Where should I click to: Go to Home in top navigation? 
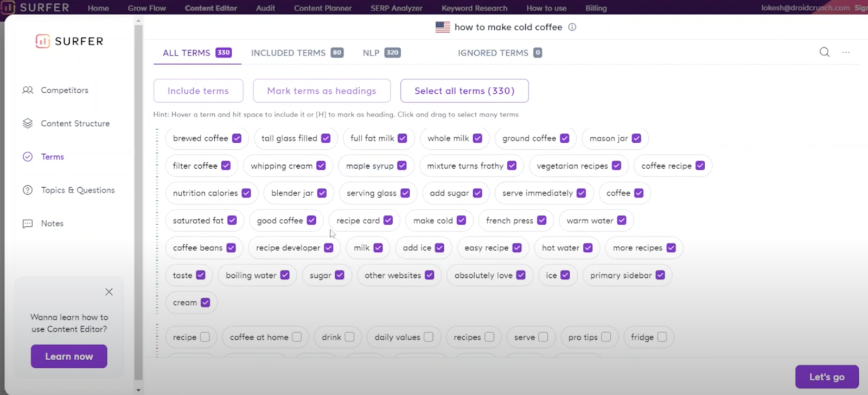pos(98,8)
